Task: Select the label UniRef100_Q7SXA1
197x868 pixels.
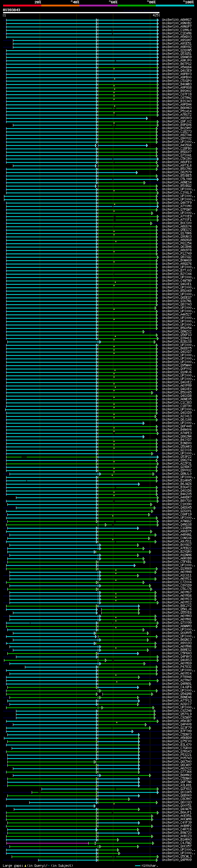Action: point(177,155)
